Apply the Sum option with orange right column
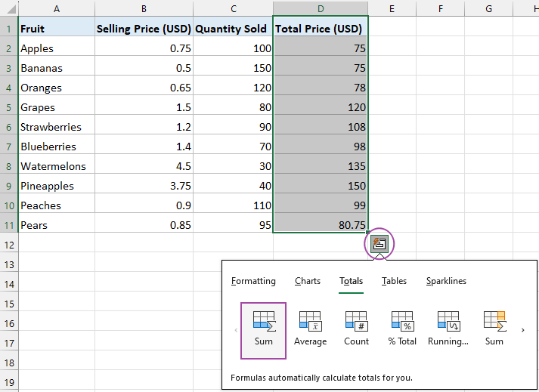 [494, 328]
